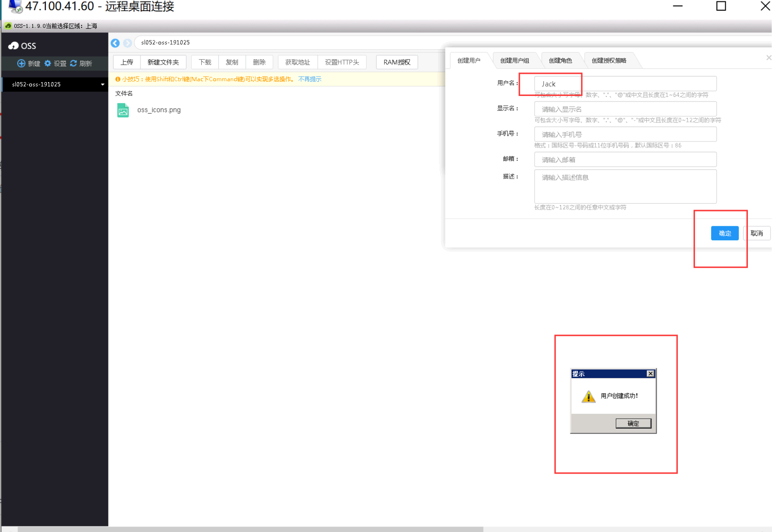The width and height of the screenshot is (772, 532).
Task: Focus the 用户名 field containing Jack
Action: [625, 84]
